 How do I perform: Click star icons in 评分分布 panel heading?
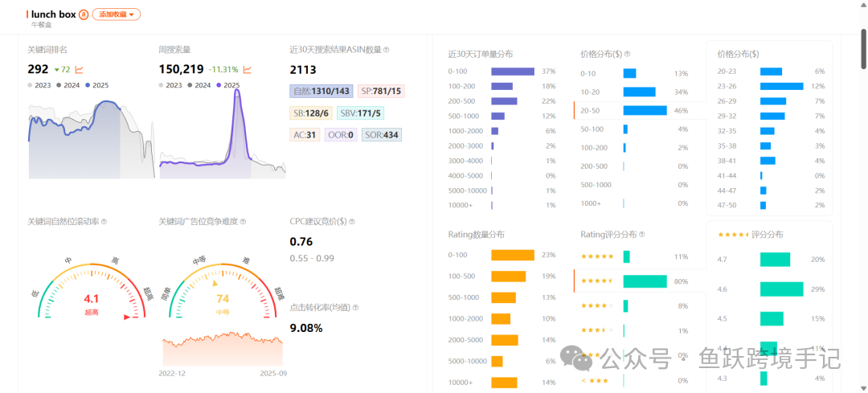pos(734,235)
